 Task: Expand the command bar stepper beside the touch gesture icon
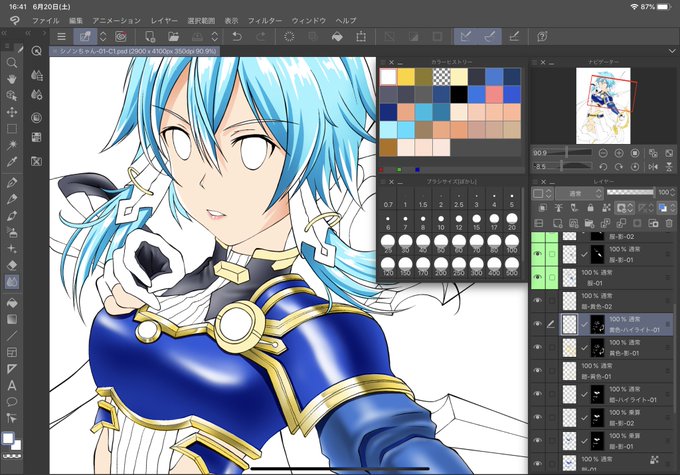pos(103,37)
